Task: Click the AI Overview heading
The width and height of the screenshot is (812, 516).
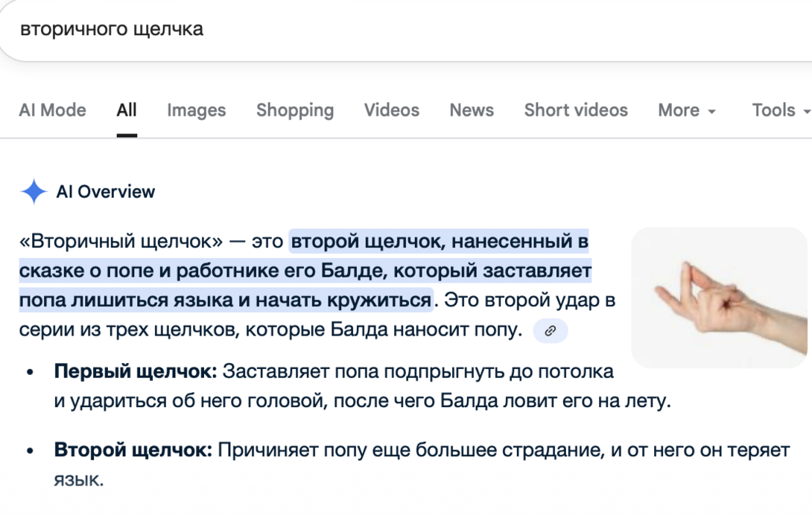Action: [104, 191]
